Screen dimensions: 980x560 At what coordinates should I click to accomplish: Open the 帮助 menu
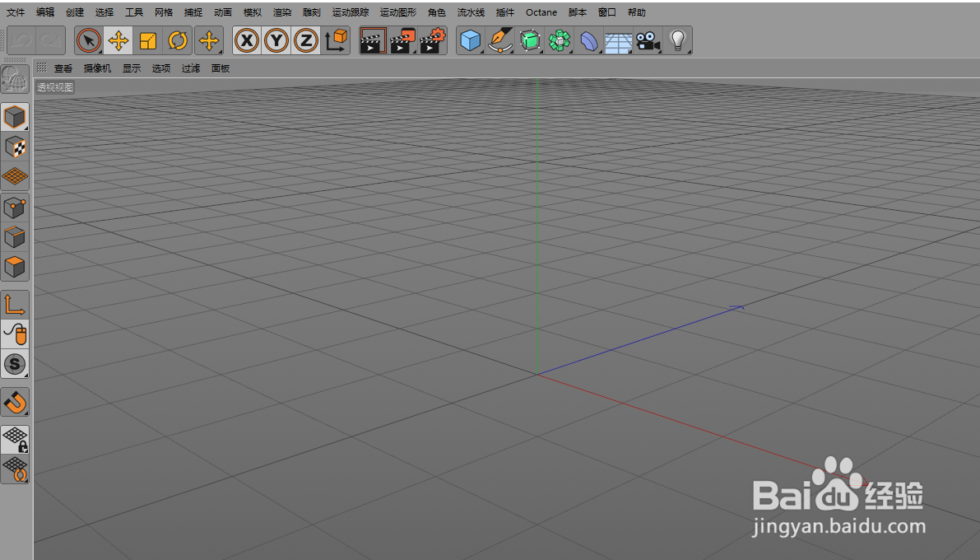click(636, 12)
